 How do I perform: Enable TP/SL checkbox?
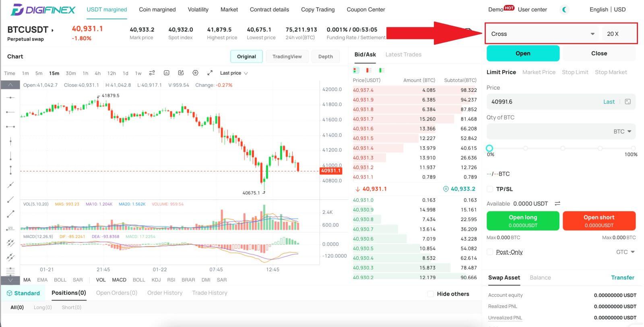[490, 189]
